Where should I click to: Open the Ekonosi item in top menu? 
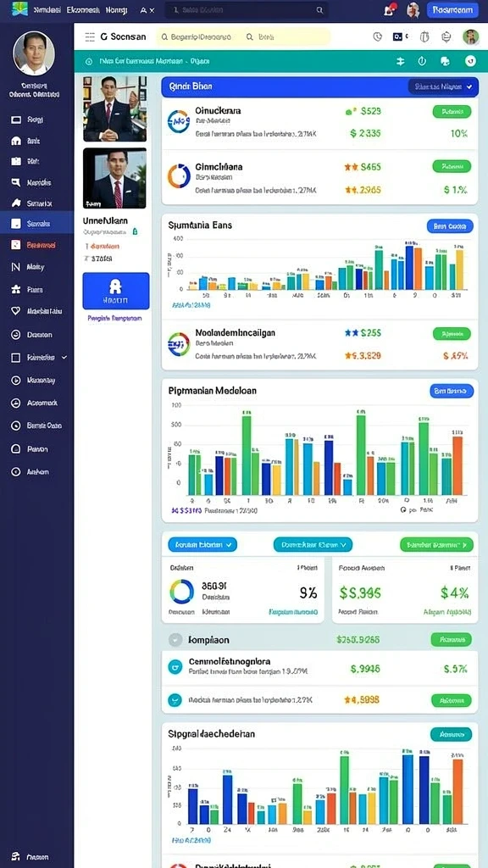[x=83, y=10]
